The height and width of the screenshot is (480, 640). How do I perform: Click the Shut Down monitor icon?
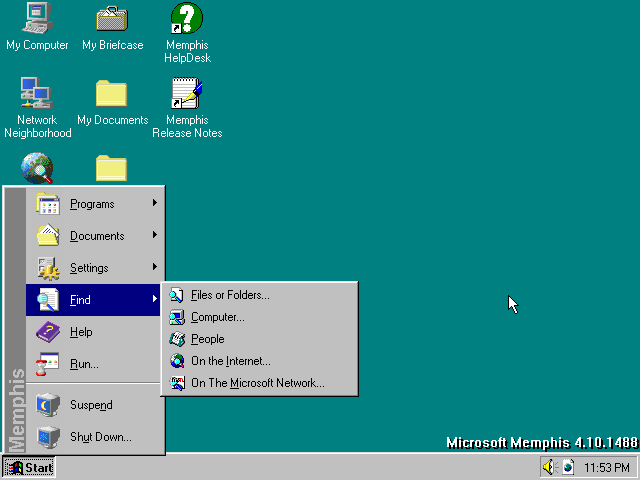(x=48, y=437)
